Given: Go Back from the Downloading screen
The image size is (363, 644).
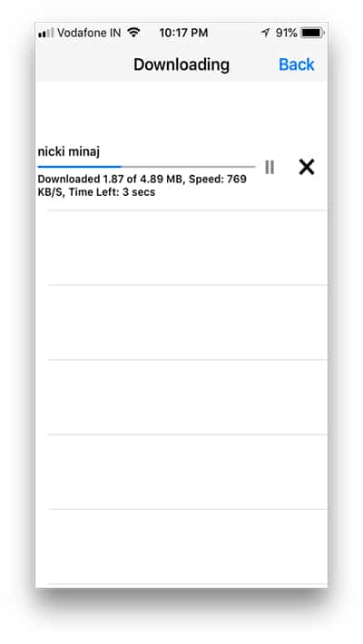Looking at the screenshot, I should tap(297, 64).
